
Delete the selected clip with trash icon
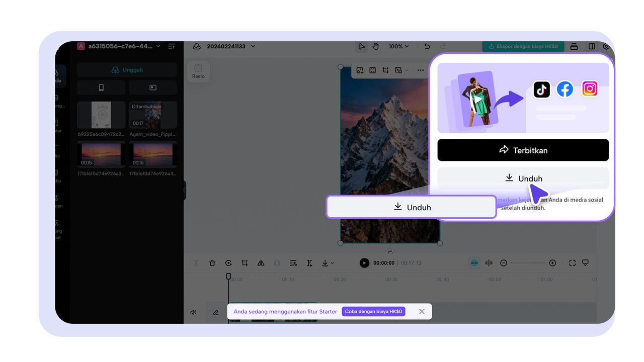[x=212, y=263]
